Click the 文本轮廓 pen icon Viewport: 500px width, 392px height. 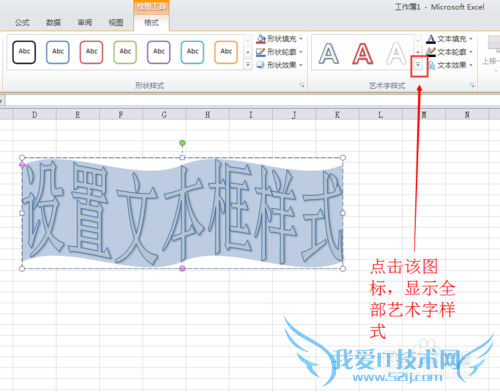tap(431, 52)
